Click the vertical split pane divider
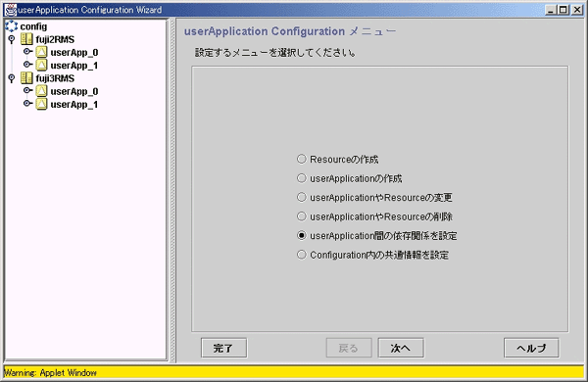The height and width of the screenshot is (382, 588). click(x=172, y=190)
